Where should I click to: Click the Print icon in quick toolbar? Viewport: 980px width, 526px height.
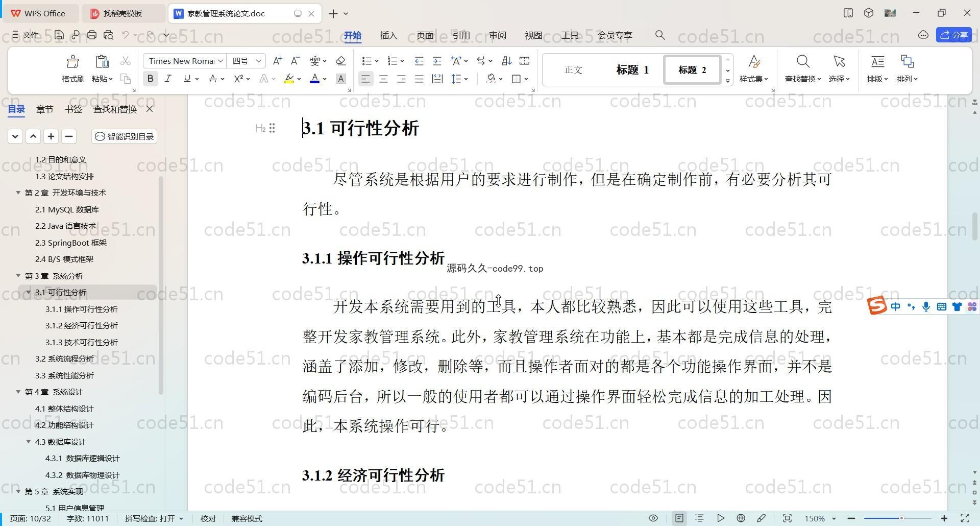[x=92, y=35]
